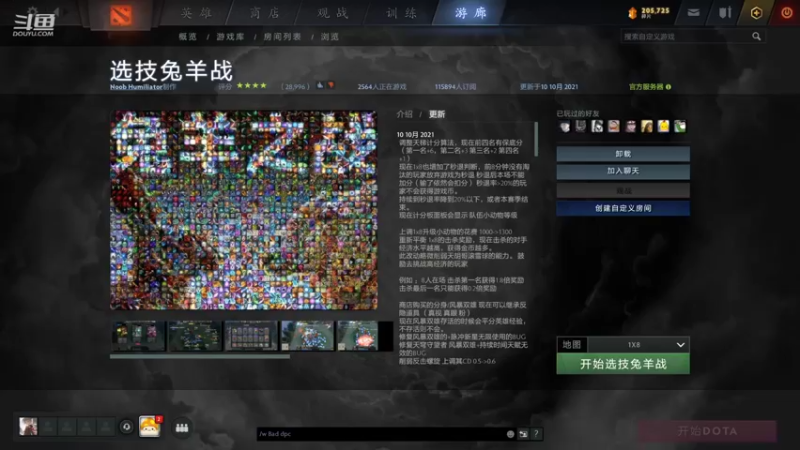Switch to 介绍 description tab
Screen dimensions: 800x450
pos(405,114)
